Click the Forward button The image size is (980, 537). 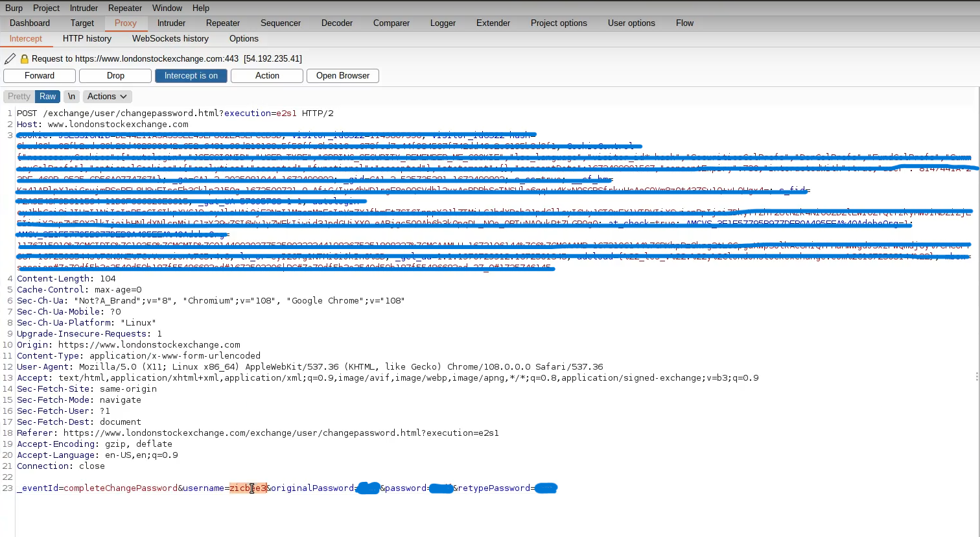(x=40, y=76)
